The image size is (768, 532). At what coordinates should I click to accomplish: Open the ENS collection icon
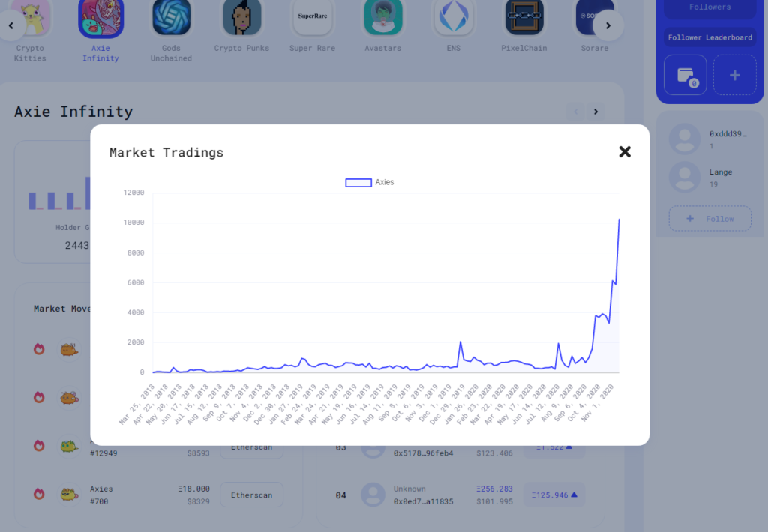tap(454, 18)
